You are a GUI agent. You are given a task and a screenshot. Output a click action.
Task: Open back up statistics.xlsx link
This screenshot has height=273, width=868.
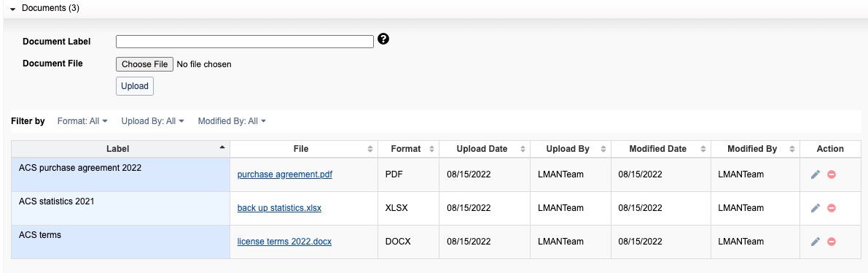pos(279,208)
